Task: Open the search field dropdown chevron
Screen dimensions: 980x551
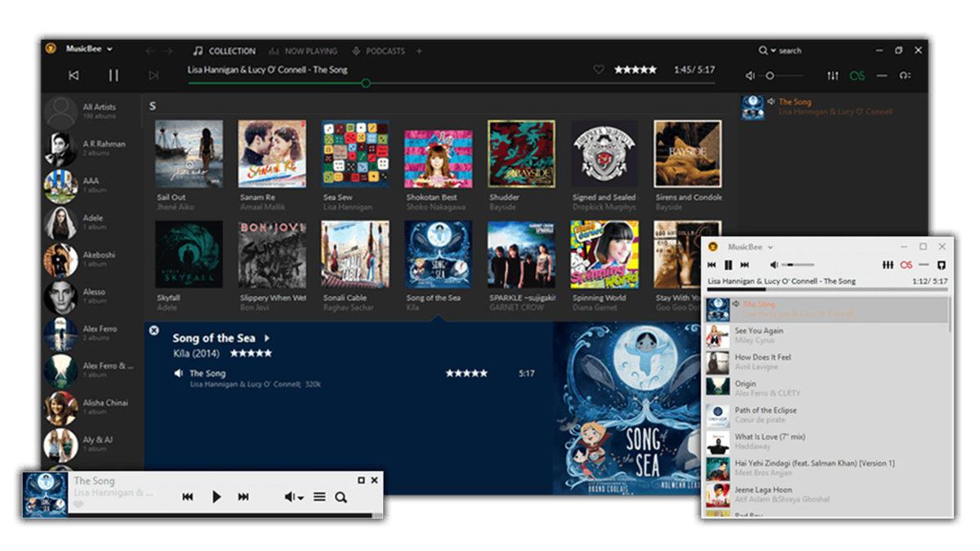Action: [x=772, y=51]
